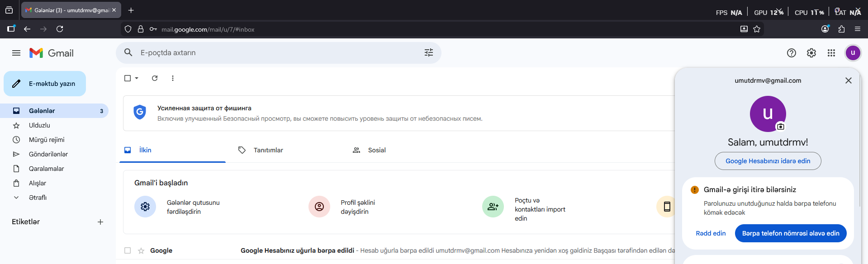The image size is (868, 264).
Task: Open the Google apps grid
Action: click(x=831, y=53)
